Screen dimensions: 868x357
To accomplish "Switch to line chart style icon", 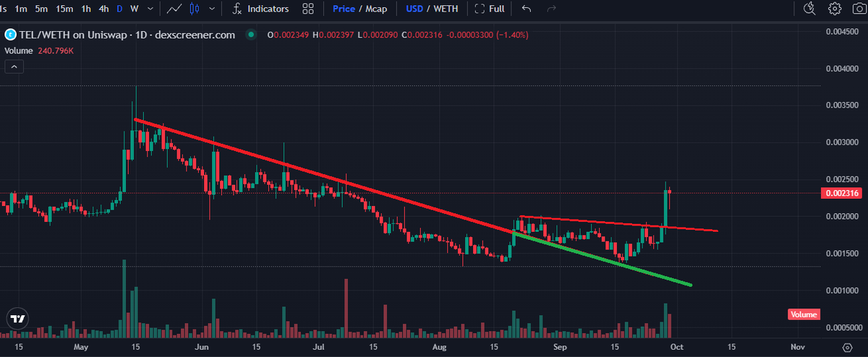I will coord(174,9).
